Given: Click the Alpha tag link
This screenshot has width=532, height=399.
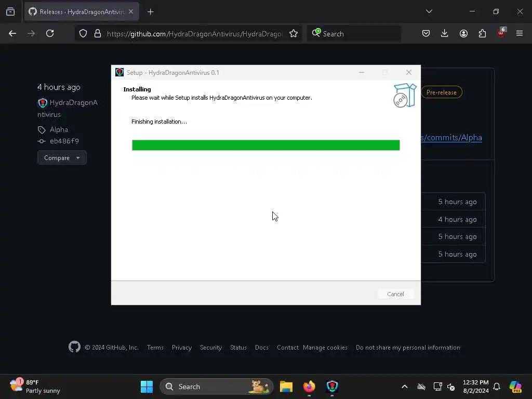Looking at the screenshot, I should pos(59,129).
